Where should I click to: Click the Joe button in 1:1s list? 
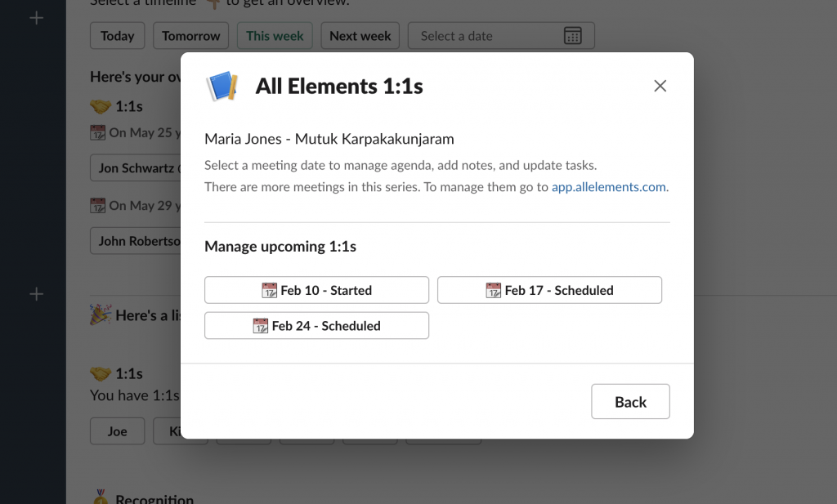coord(118,431)
